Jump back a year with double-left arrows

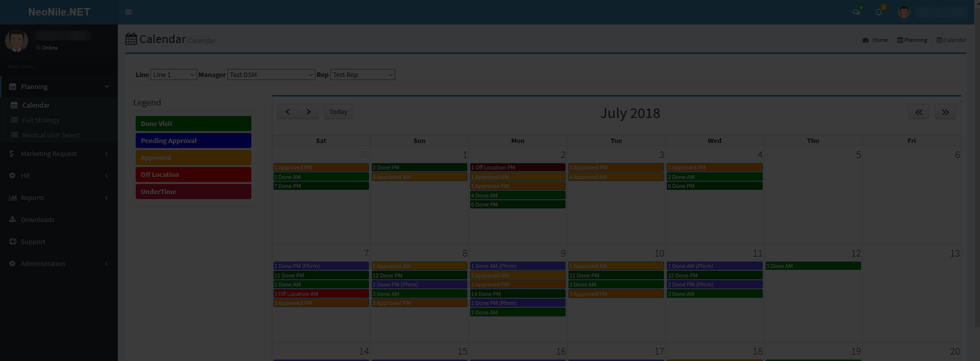919,112
